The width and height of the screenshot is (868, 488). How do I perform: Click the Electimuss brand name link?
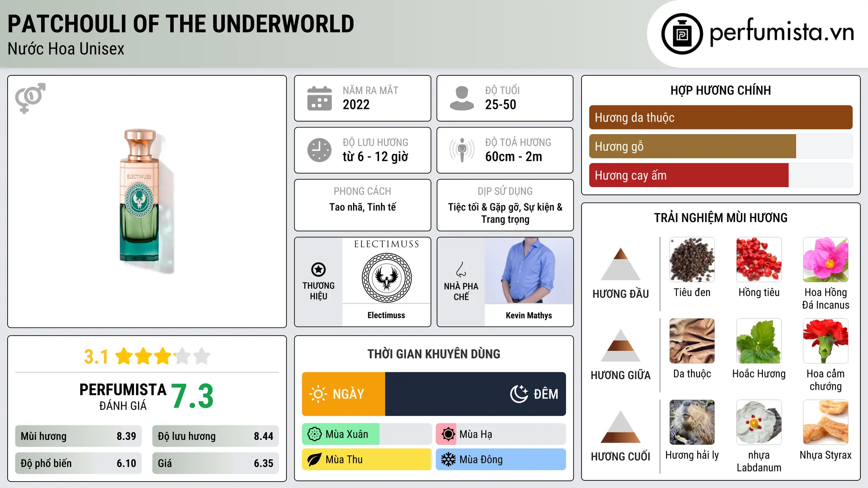(x=386, y=315)
